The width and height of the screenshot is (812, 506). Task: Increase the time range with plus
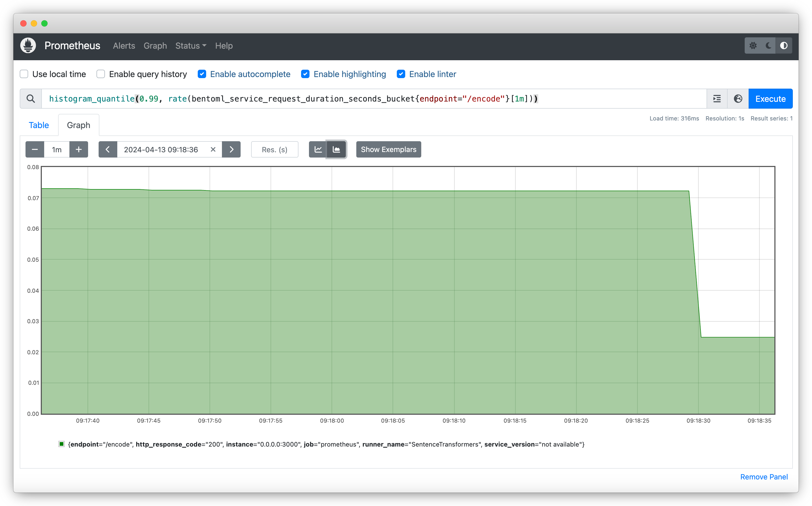coord(79,150)
